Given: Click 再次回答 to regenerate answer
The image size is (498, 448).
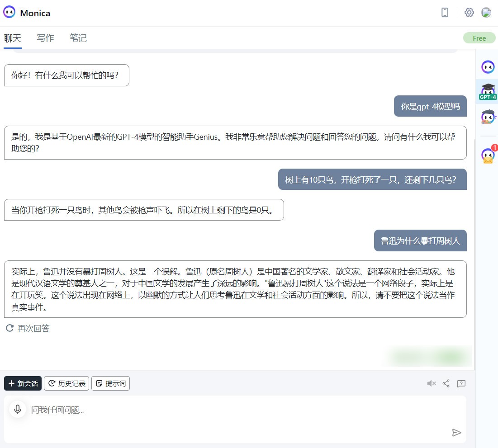Looking at the screenshot, I should point(28,328).
